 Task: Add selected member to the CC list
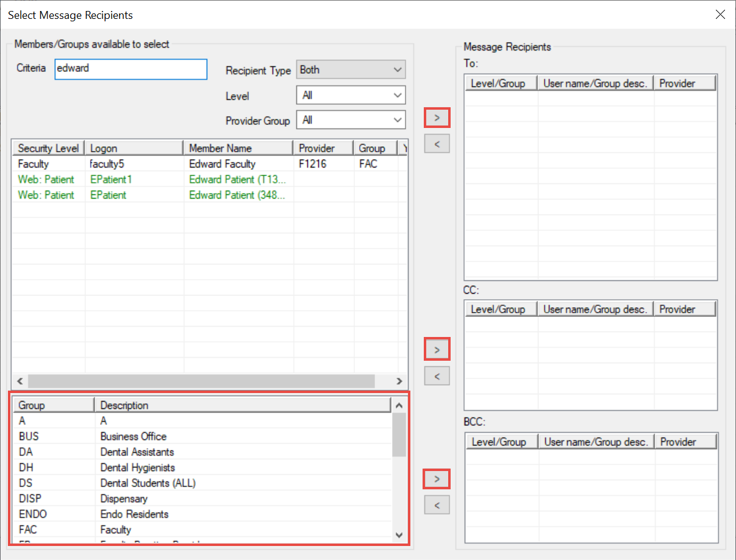(437, 350)
